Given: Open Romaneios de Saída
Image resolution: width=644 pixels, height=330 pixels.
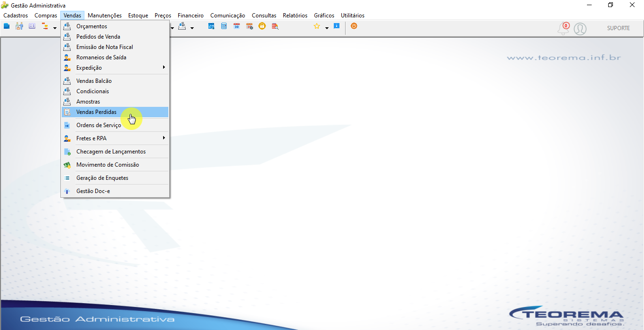Looking at the screenshot, I should pyautogui.click(x=115, y=57).
